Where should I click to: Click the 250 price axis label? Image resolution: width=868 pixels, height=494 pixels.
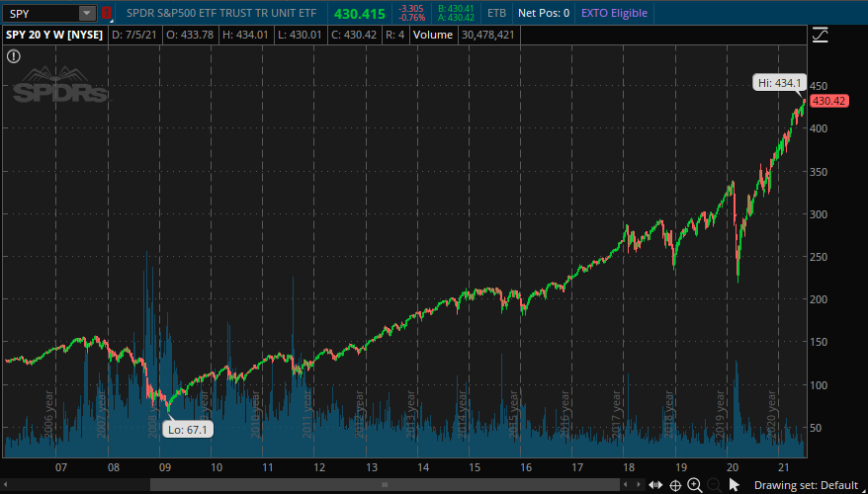point(820,257)
